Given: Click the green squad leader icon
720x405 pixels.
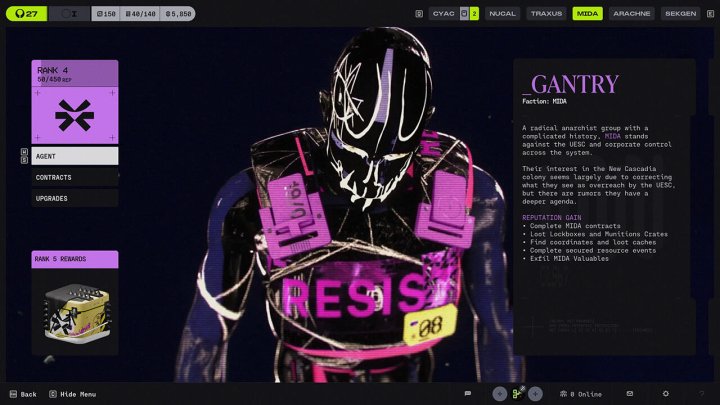Looking at the screenshot, I should (x=518, y=394).
